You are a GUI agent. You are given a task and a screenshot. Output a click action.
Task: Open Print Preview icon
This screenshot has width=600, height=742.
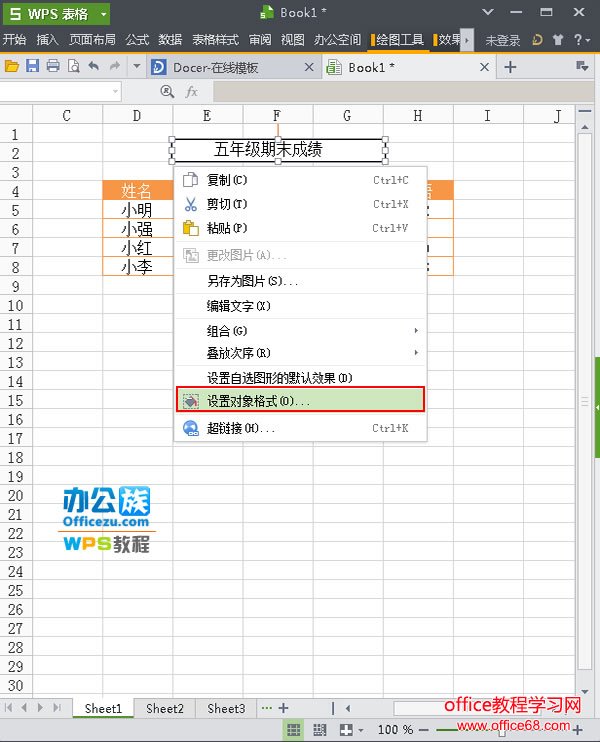(74, 66)
